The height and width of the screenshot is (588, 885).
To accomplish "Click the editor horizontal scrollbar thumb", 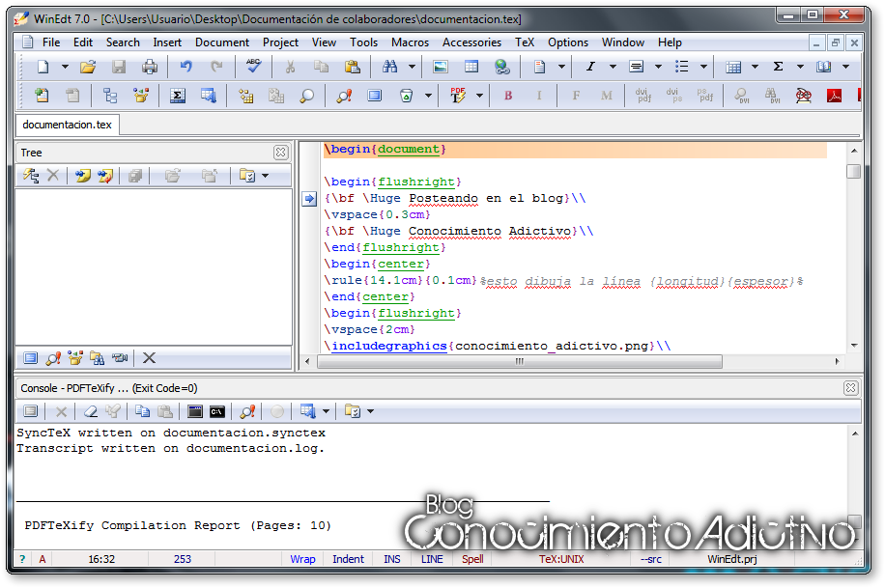I will (x=520, y=361).
